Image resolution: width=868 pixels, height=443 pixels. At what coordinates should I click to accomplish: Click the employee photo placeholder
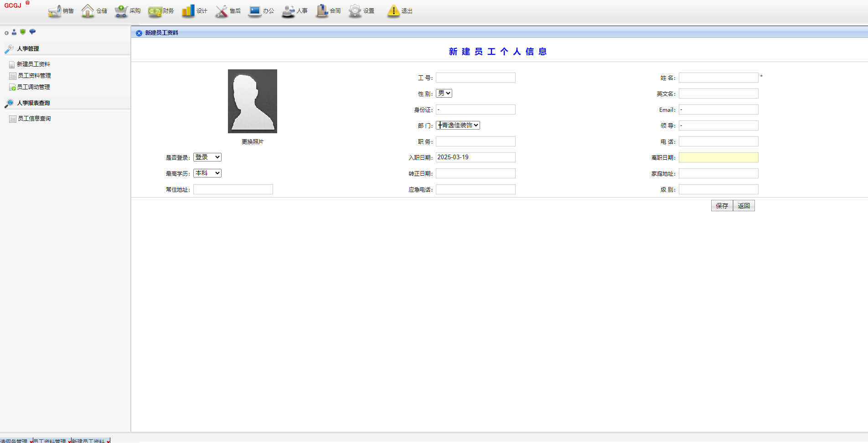(x=253, y=101)
